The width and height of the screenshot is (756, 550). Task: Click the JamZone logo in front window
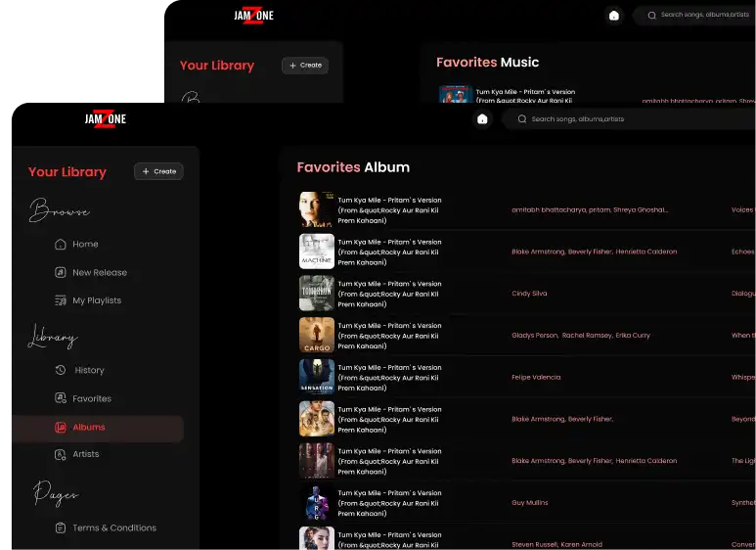(x=106, y=118)
